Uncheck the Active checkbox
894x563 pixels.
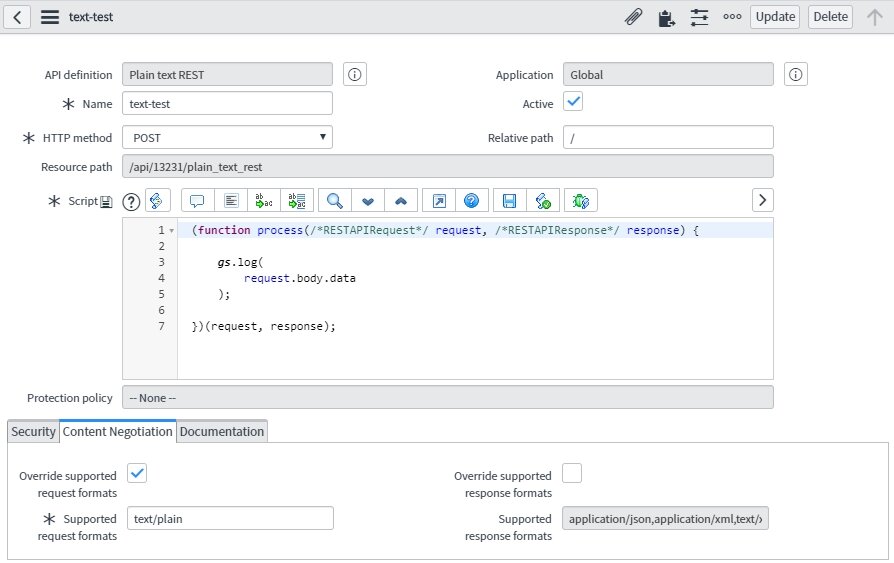point(573,102)
